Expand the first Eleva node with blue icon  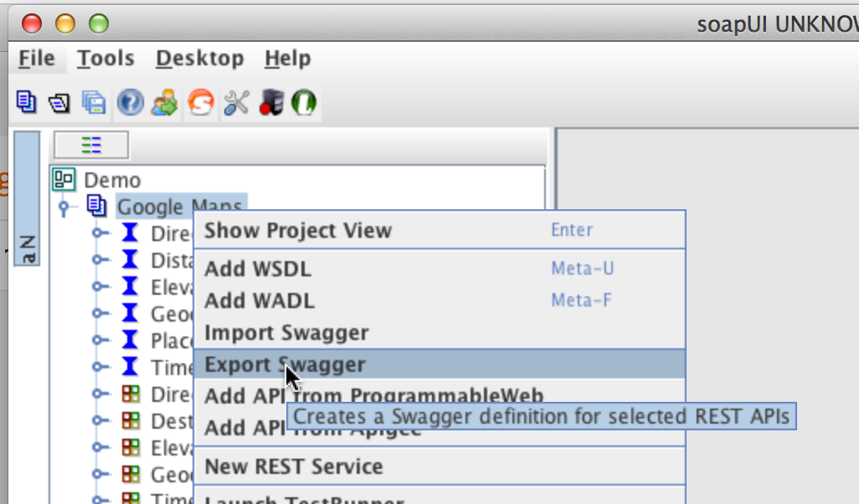[x=99, y=286]
